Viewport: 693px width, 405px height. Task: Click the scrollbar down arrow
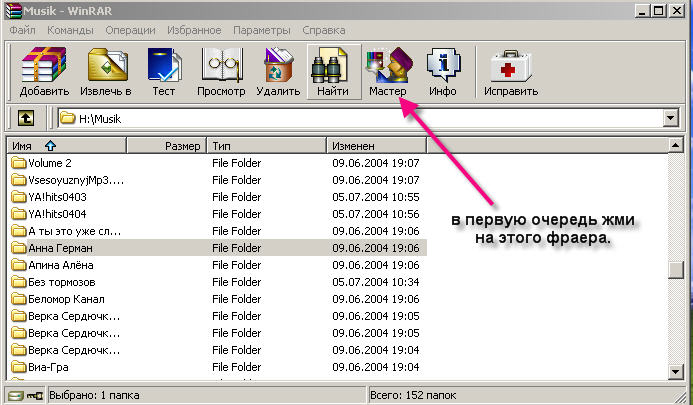(675, 372)
